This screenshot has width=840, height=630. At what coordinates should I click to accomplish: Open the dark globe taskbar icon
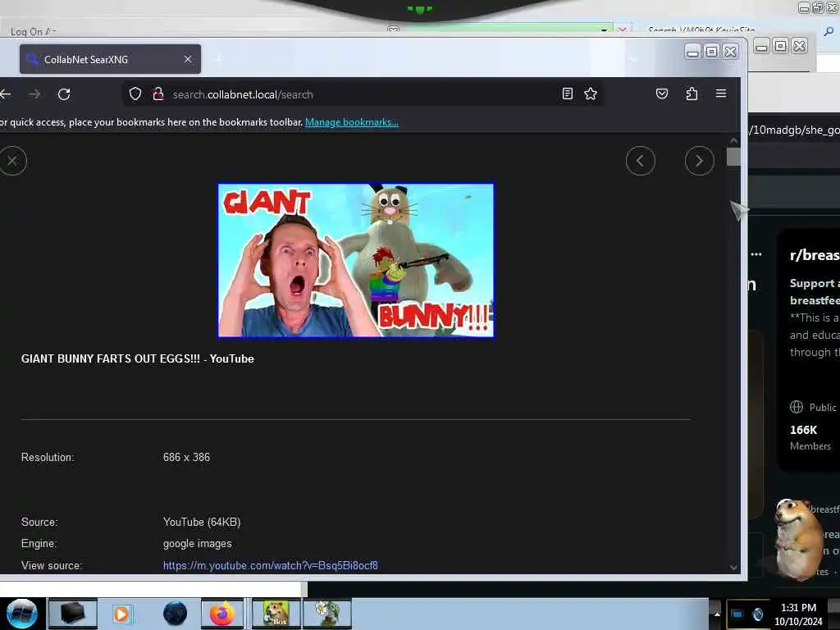point(175,614)
